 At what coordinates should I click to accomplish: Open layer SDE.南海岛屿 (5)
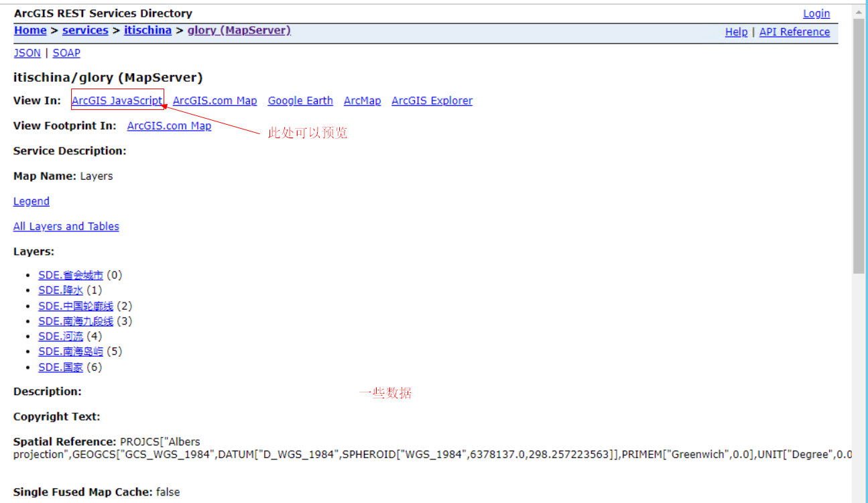click(x=71, y=351)
